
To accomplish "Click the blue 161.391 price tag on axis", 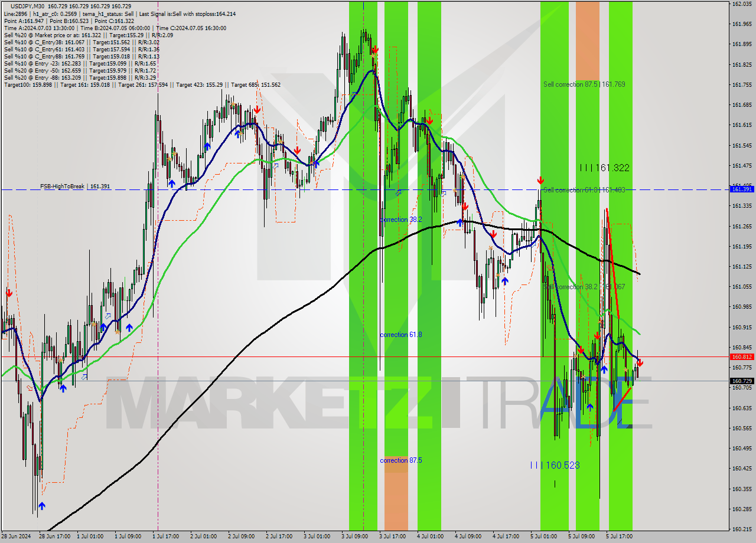I will [742, 189].
